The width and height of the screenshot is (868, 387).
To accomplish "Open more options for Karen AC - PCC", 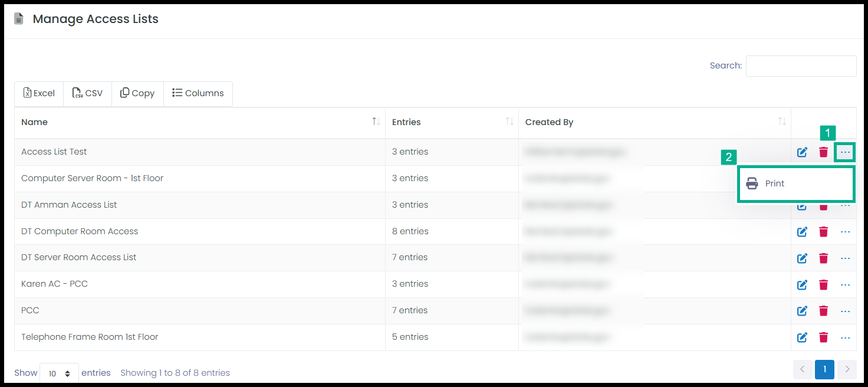I will click(x=845, y=285).
